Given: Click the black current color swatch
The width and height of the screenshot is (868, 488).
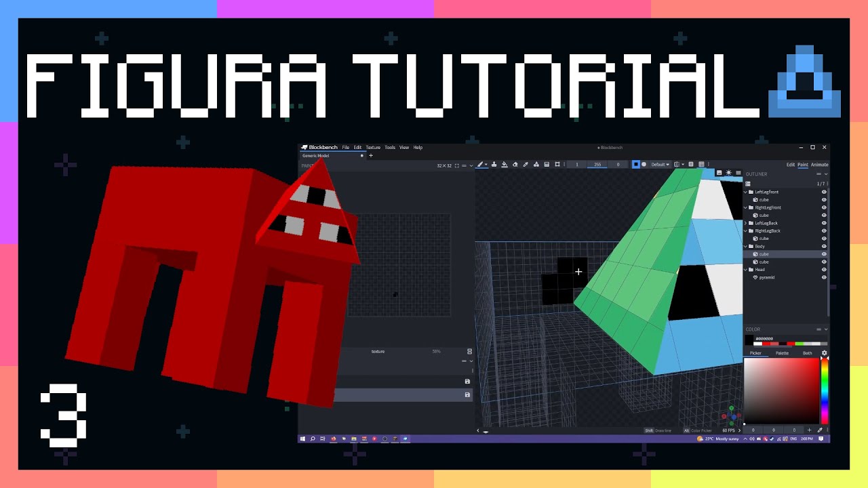Looking at the screenshot, I should (x=749, y=340).
